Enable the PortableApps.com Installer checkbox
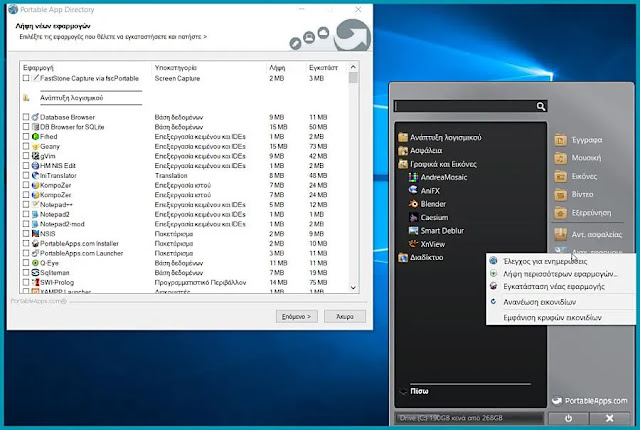 pos(26,244)
